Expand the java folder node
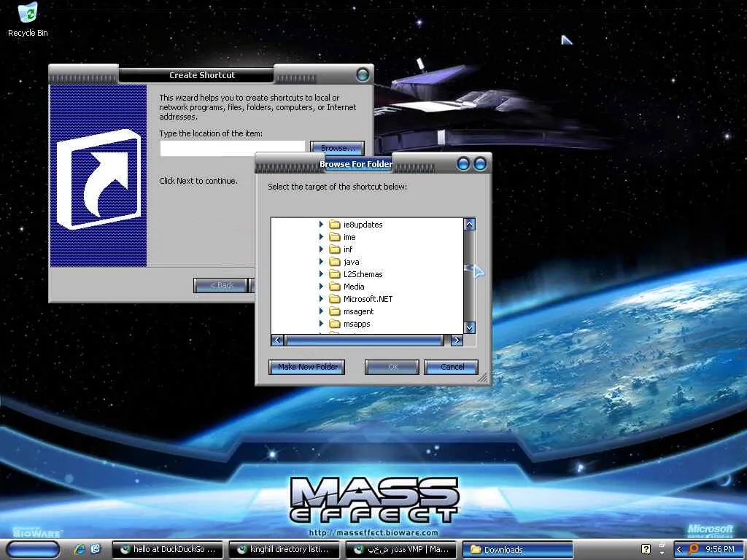Viewport: 747px width, 560px height. [321, 261]
